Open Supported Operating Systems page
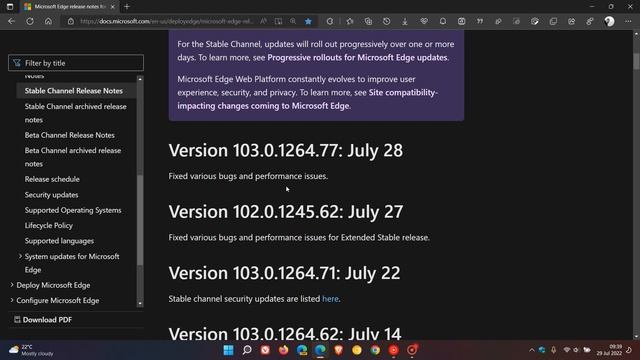This screenshot has width=640, height=360. point(73,210)
